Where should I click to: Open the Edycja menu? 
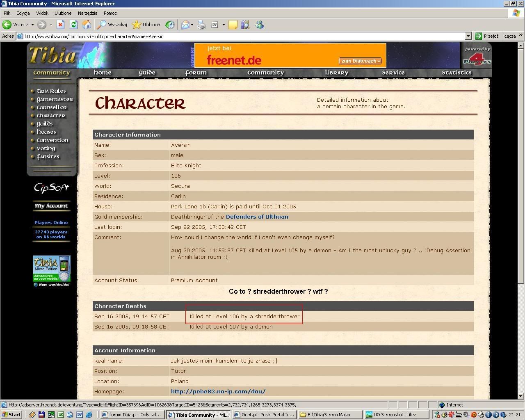(23, 13)
